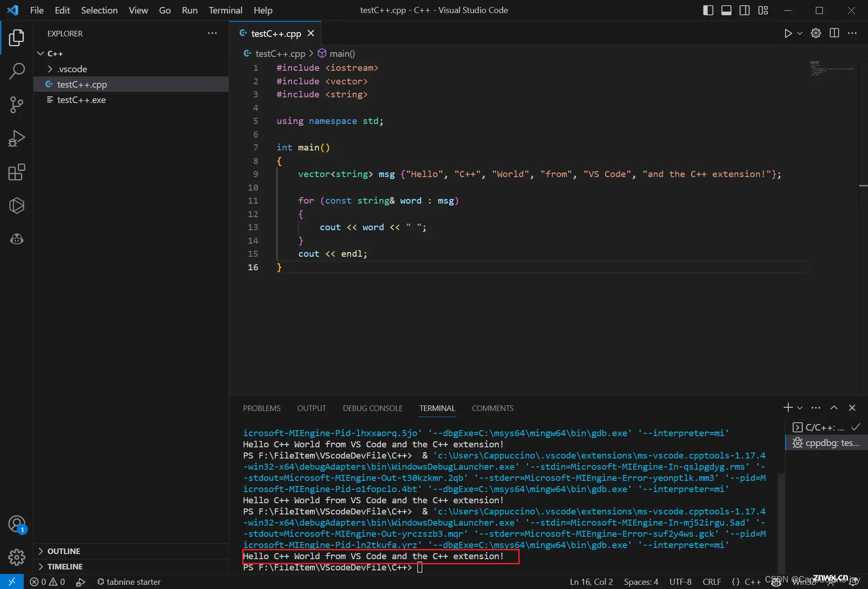
Task: Click tabnine starter status bar item
Action: tap(129, 582)
